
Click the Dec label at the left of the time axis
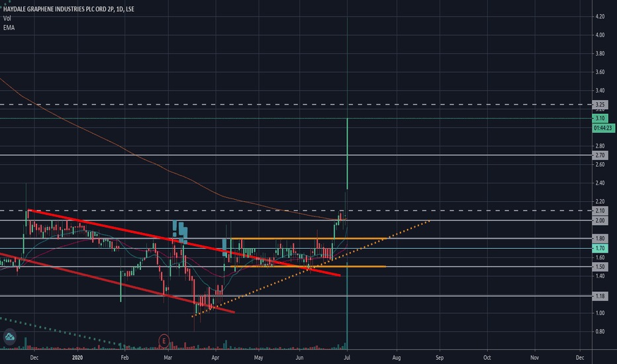tap(34, 357)
